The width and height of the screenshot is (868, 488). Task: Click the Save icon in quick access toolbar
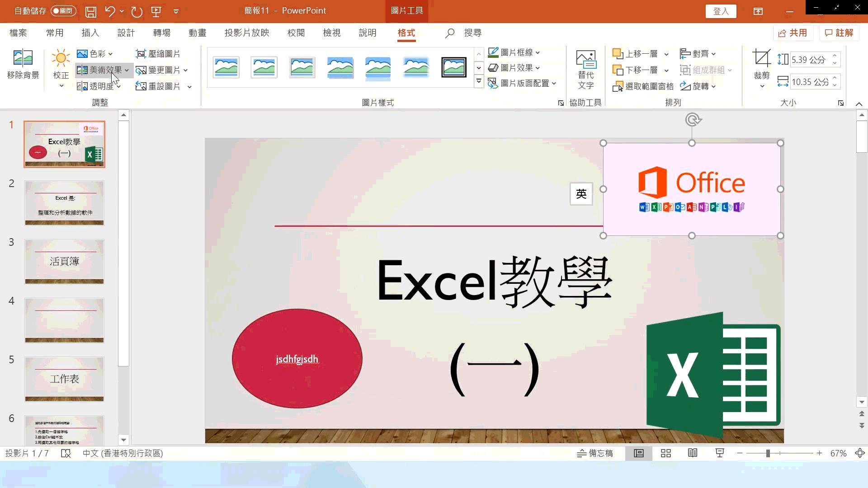click(91, 11)
